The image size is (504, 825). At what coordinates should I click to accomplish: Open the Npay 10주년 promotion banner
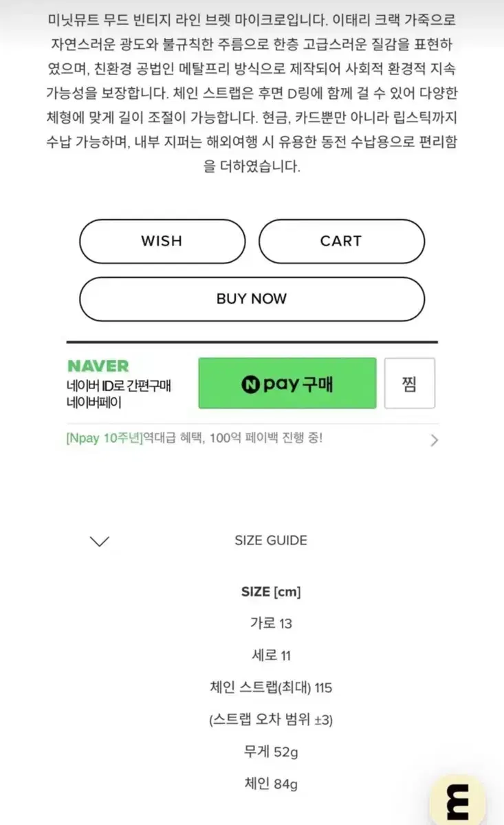252,439
